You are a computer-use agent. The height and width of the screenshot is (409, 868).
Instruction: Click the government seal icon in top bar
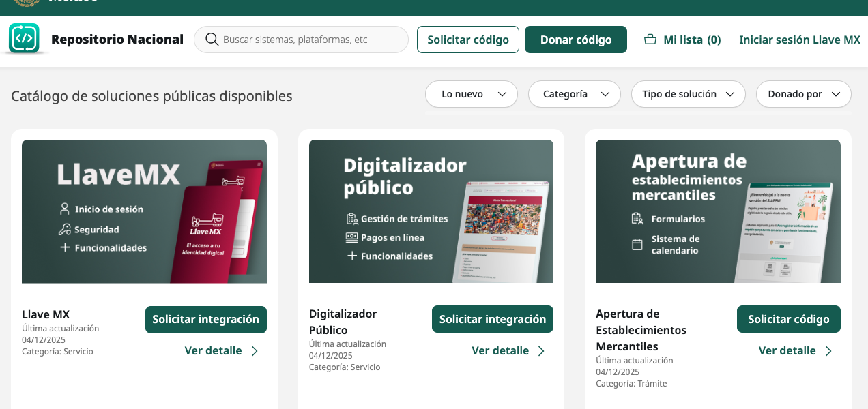point(27,3)
